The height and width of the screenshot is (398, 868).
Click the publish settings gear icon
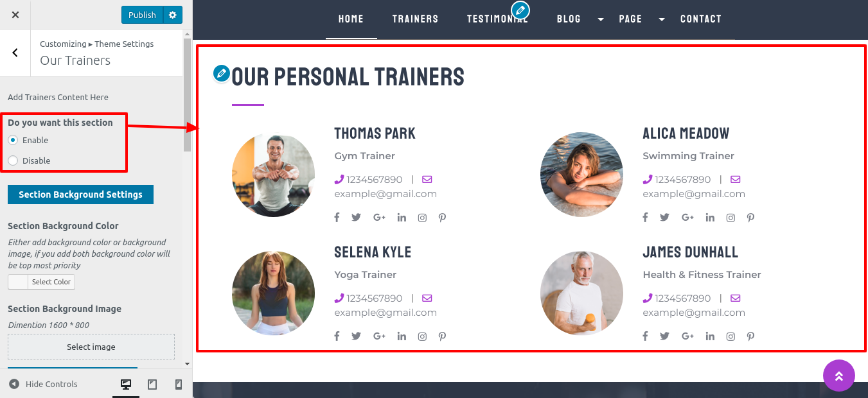(173, 15)
